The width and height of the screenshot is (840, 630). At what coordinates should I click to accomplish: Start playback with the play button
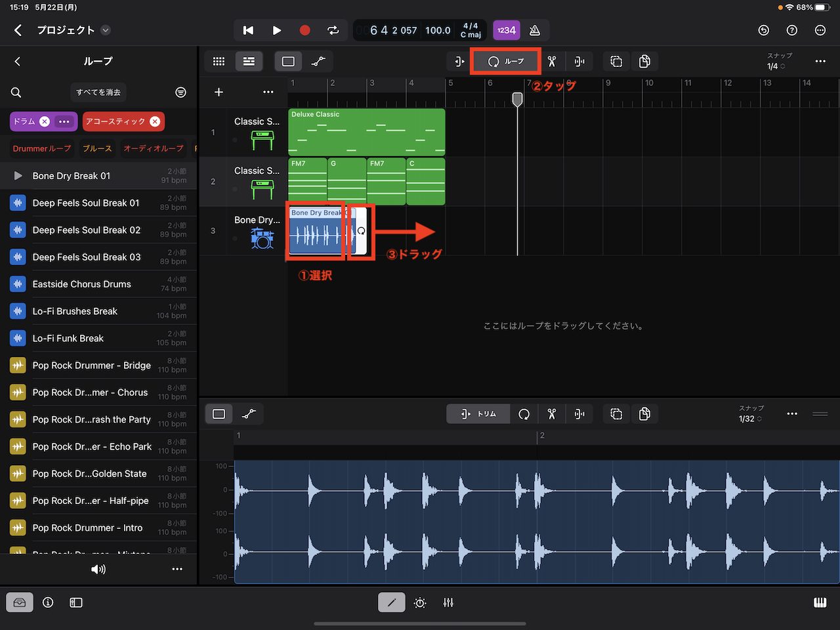(x=276, y=30)
